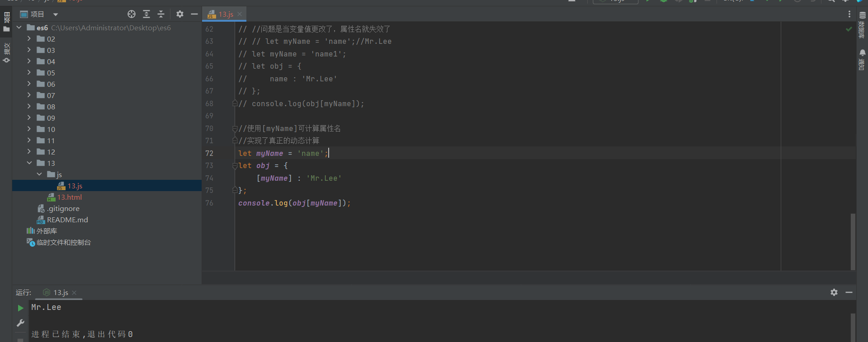
Task: Select the README.md file
Action: [62, 220]
